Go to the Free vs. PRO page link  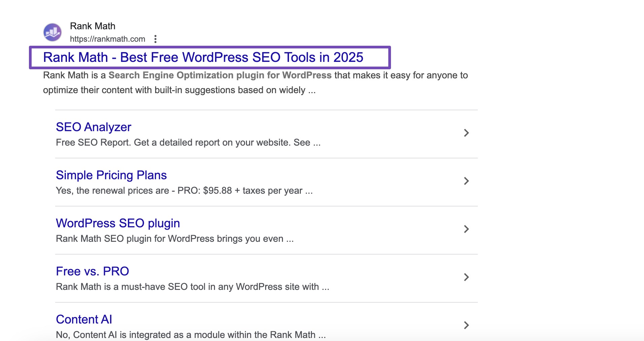pyautogui.click(x=92, y=271)
